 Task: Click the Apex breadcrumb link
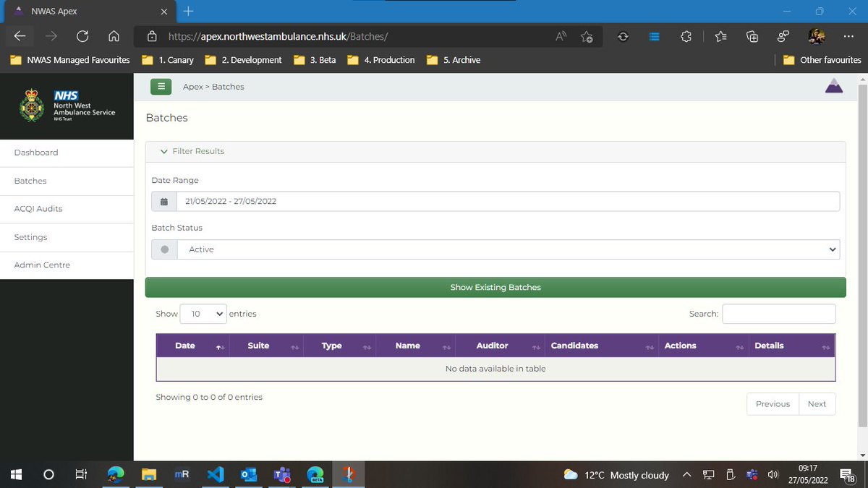click(192, 87)
